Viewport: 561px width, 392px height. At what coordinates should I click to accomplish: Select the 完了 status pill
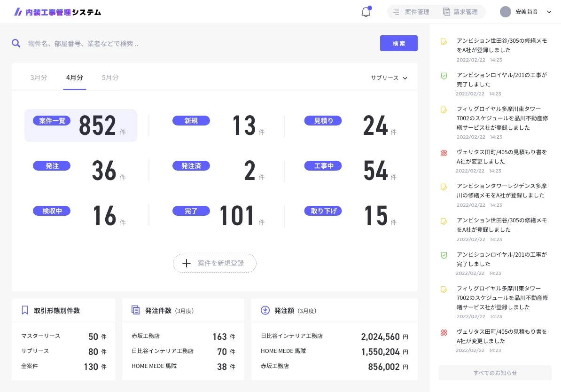pyautogui.click(x=191, y=211)
